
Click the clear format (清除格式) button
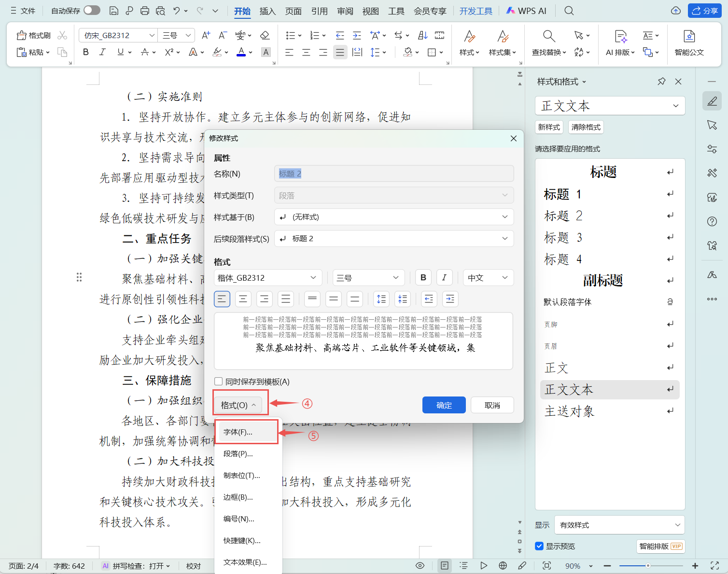click(x=586, y=127)
